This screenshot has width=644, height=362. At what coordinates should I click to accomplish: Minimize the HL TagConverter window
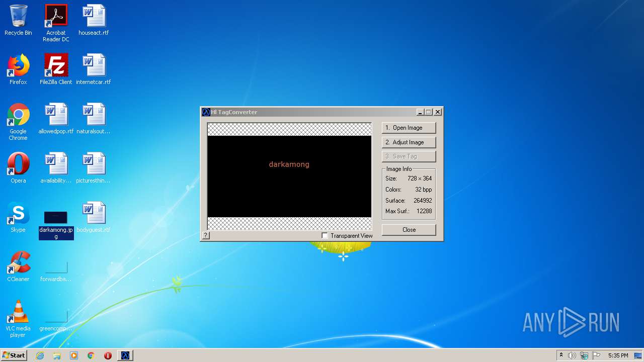(420, 112)
